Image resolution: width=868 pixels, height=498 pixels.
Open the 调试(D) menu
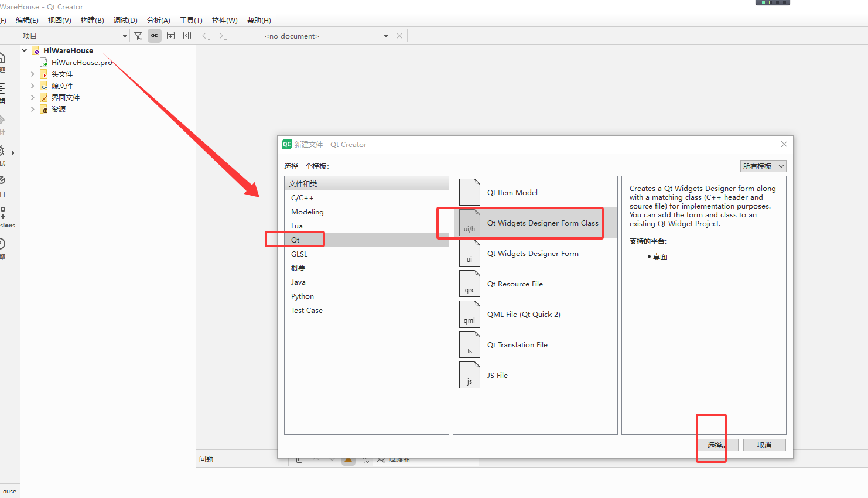[125, 20]
